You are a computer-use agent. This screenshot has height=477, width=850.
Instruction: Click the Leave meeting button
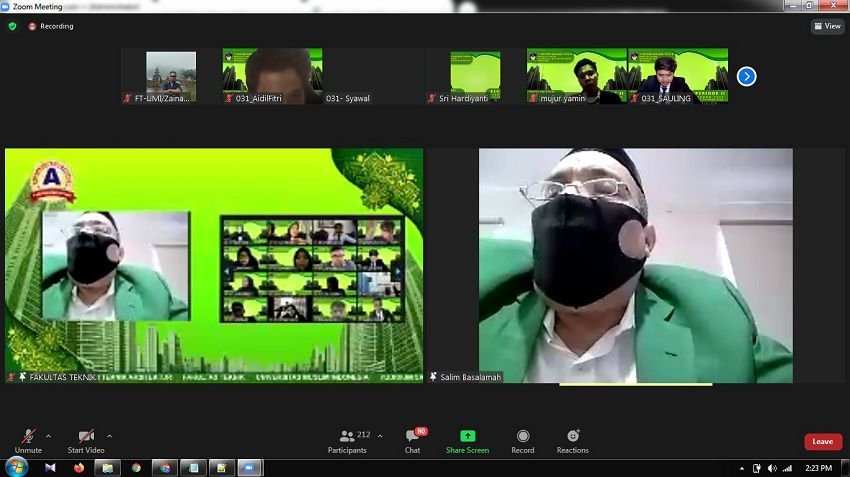coord(822,441)
